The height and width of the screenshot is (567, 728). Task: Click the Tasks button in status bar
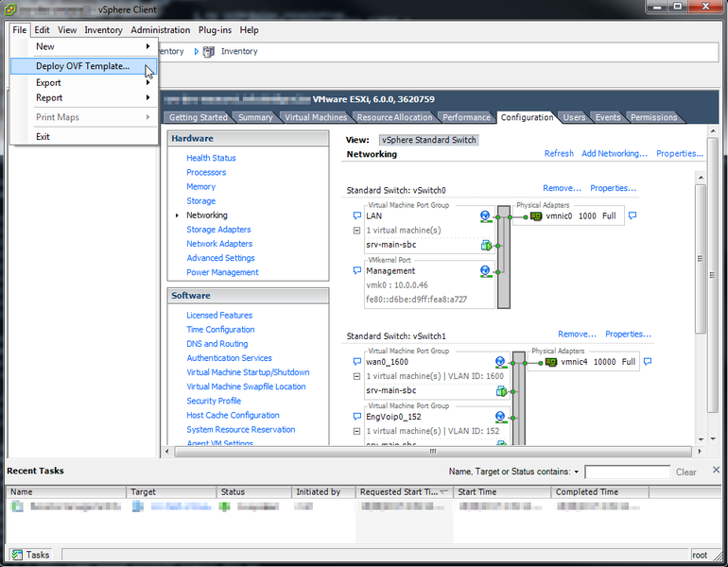[30, 555]
